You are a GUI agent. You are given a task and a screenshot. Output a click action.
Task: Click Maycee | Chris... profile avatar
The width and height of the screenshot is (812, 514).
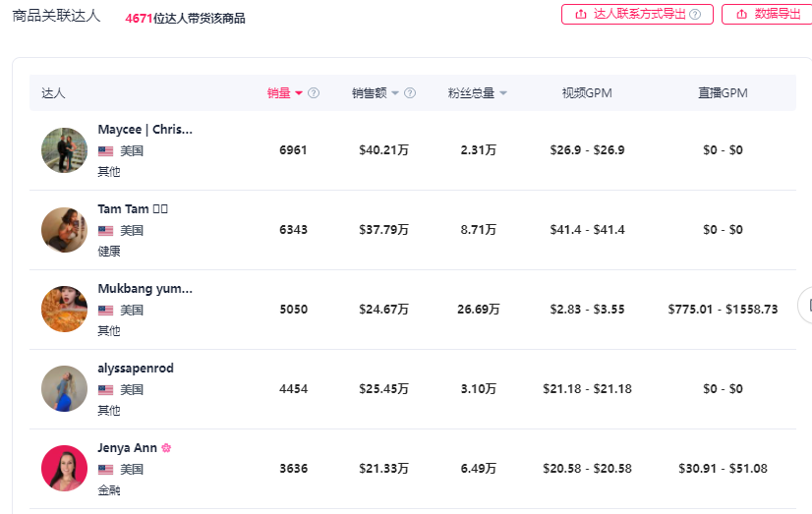[65, 150]
